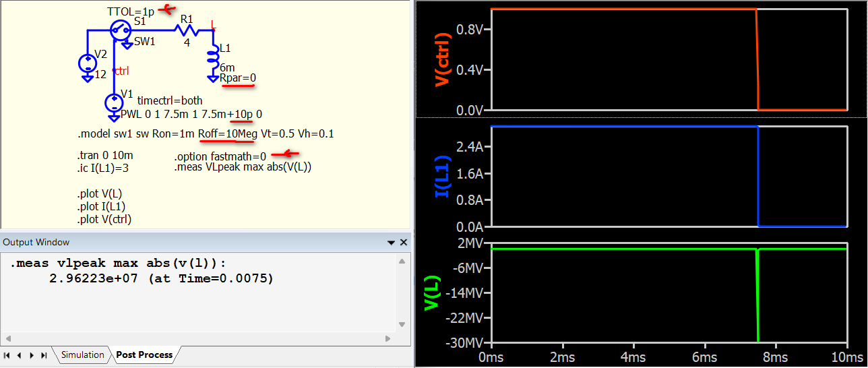Jump to first tab using tab scroll arrow
This screenshot has width=868, height=368.
click(x=7, y=355)
